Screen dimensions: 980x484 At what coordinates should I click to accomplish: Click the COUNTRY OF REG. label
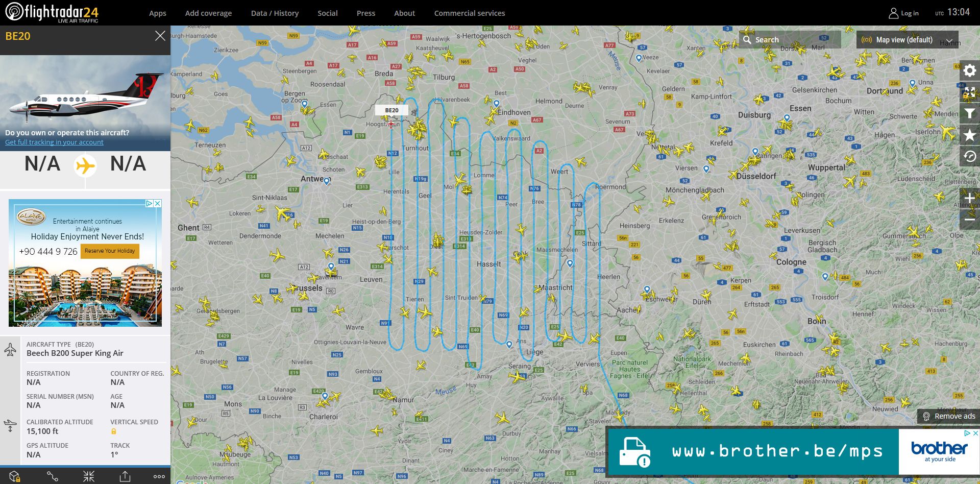pos(137,374)
